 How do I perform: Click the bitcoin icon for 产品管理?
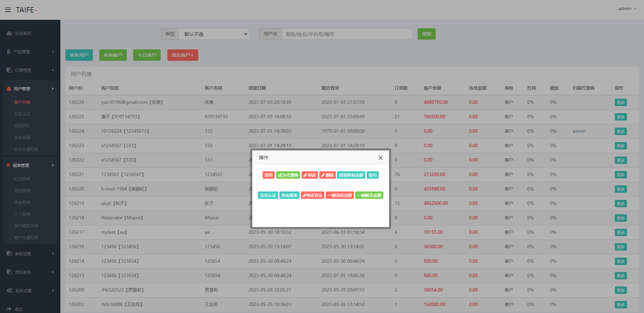(x=9, y=52)
